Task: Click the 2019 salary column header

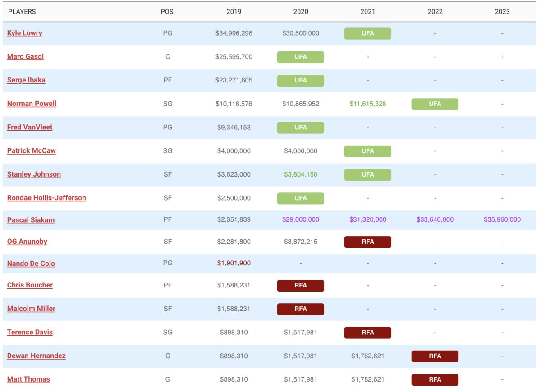Action: pyautogui.click(x=234, y=12)
